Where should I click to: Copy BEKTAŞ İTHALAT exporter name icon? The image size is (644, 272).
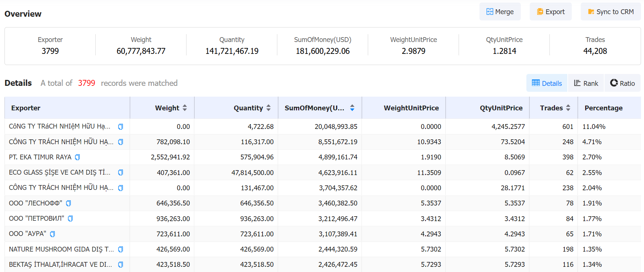click(x=121, y=265)
